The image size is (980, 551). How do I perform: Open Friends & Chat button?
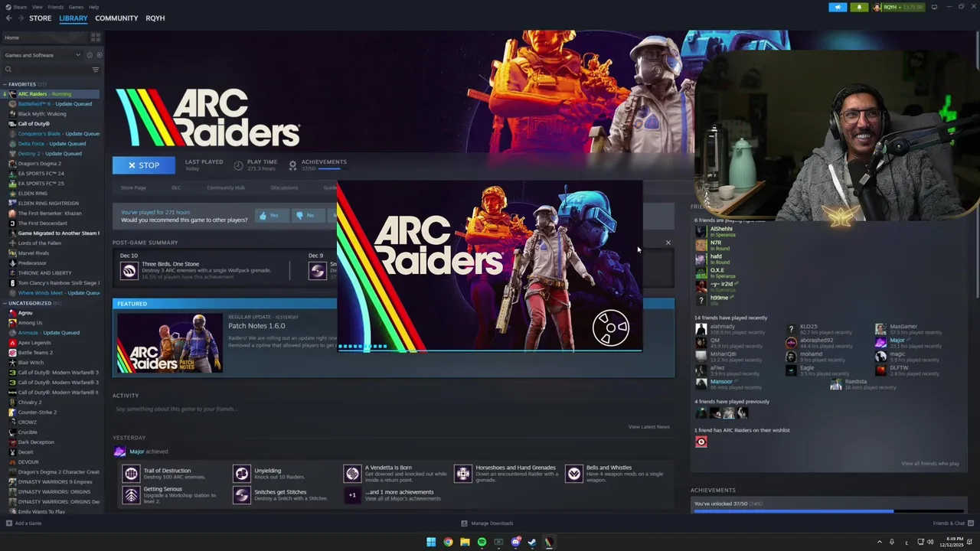tap(952, 523)
